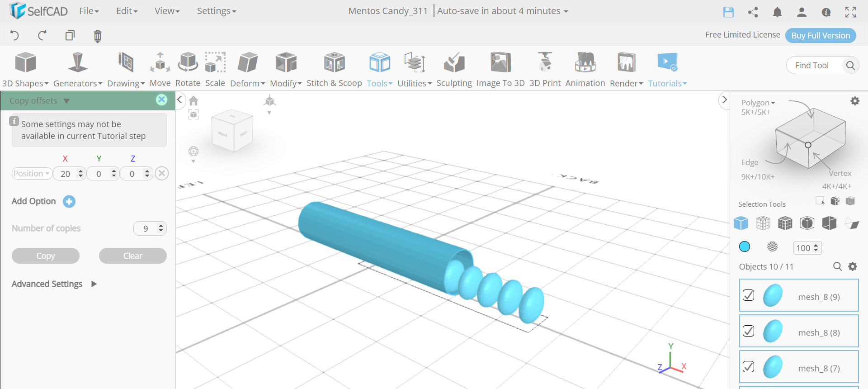868x389 pixels.
Task: Open the Modify tool
Action: click(286, 70)
